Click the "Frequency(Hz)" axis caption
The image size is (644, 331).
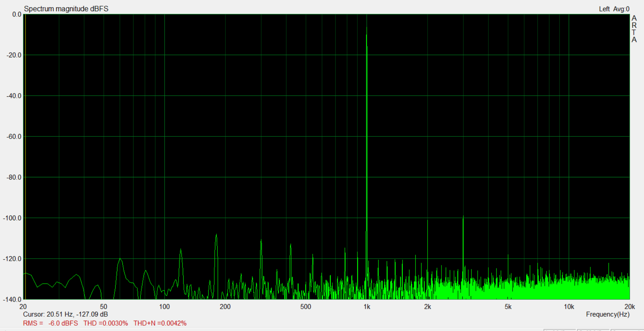pos(608,314)
